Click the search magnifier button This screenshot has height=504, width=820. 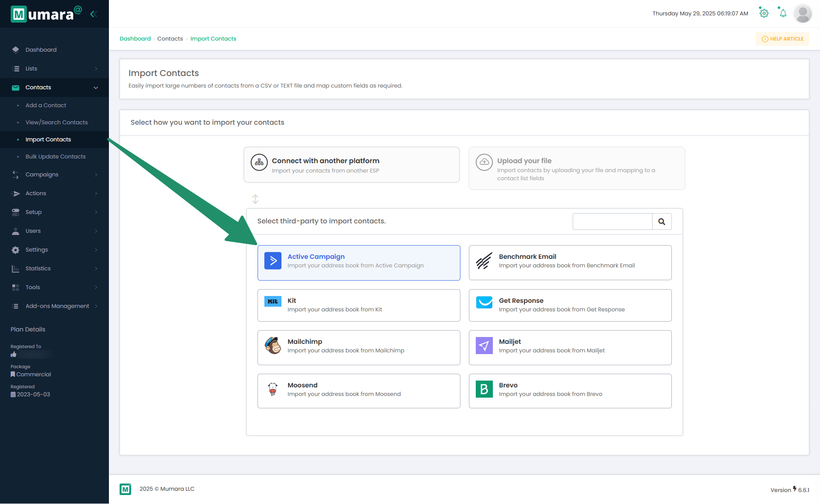[662, 222]
